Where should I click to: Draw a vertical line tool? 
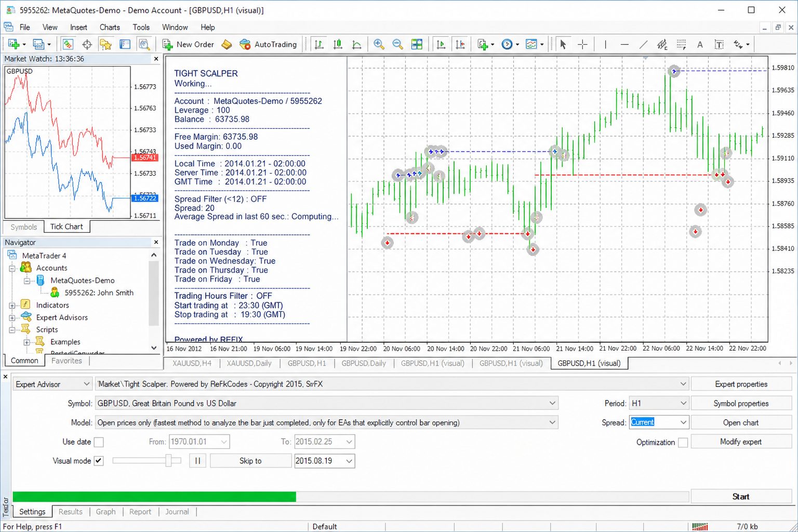[x=605, y=44]
